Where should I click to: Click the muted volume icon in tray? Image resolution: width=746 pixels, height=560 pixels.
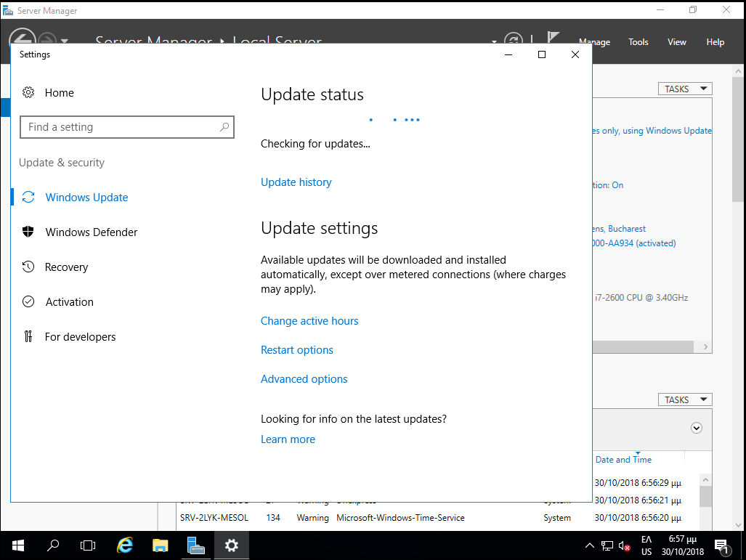tap(625, 545)
